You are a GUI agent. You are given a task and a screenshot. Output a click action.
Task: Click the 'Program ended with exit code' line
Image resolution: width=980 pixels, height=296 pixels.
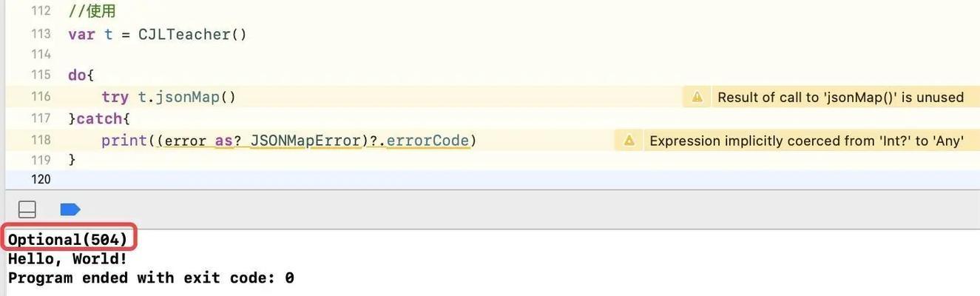(151, 278)
